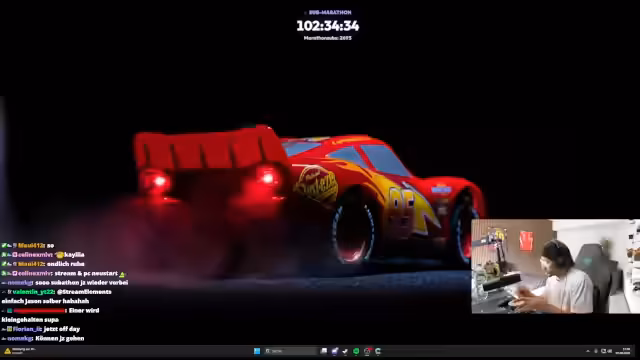The height and width of the screenshot is (360, 640).
Task: Open the purple app icon in taskbar
Action: (x=335, y=351)
